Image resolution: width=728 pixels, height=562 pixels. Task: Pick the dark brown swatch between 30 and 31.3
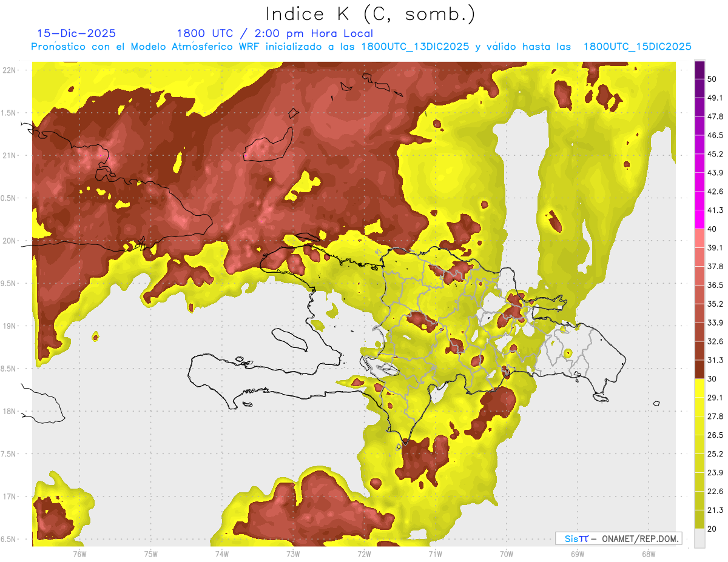tap(699, 370)
